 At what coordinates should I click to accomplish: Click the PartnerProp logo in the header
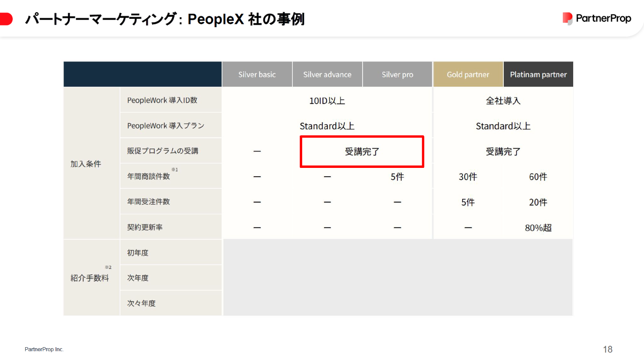click(x=596, y=18)
